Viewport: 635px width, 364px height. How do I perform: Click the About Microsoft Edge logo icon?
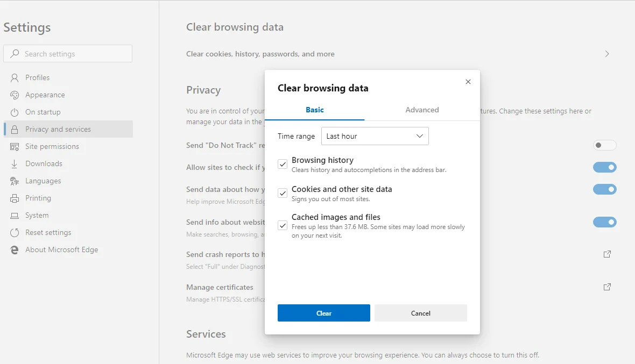(x=15, y=250)
